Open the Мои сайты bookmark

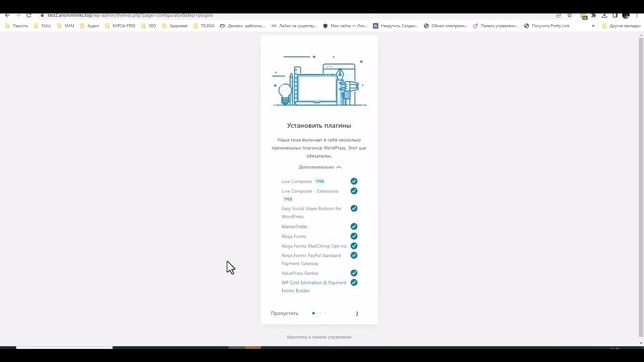pos(345,26)
